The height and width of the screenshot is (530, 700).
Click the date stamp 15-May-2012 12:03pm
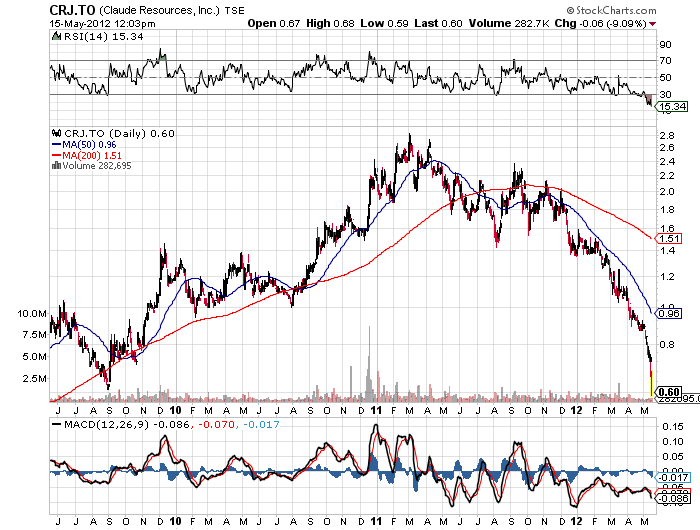[x=102, y=24]
